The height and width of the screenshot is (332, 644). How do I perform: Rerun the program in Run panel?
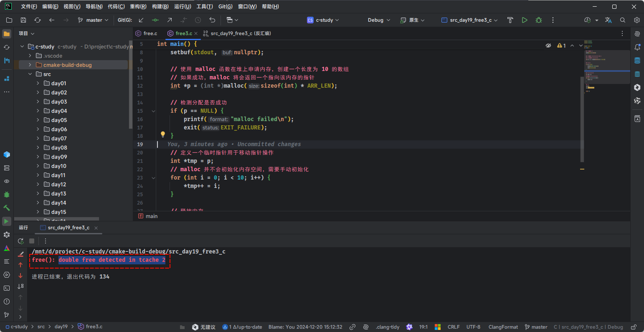[20, 241]
